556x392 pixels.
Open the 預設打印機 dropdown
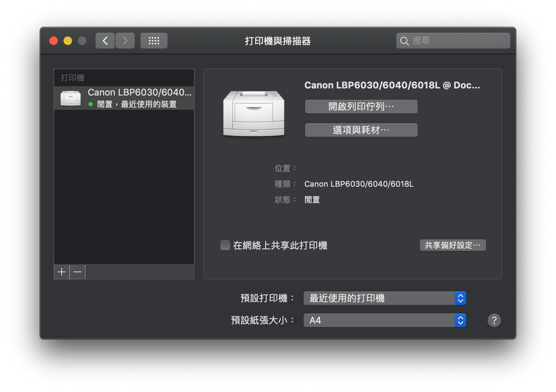pos(384,298)
